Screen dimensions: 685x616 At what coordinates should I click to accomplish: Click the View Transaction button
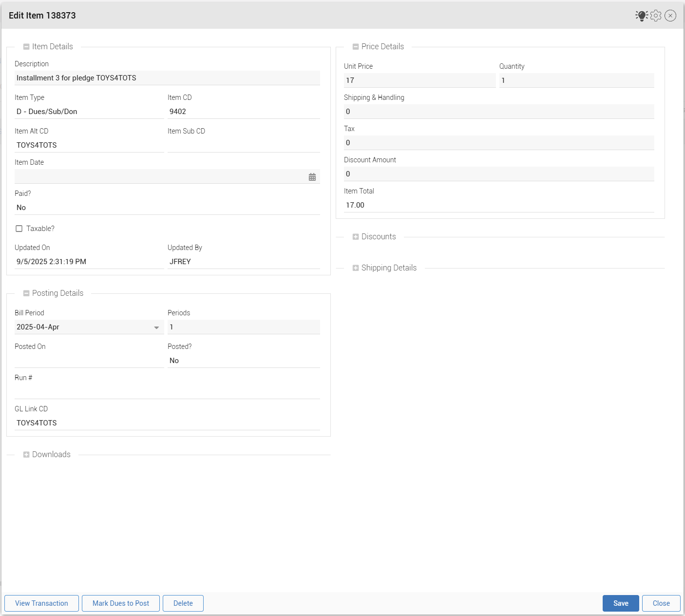pos(41,603)
